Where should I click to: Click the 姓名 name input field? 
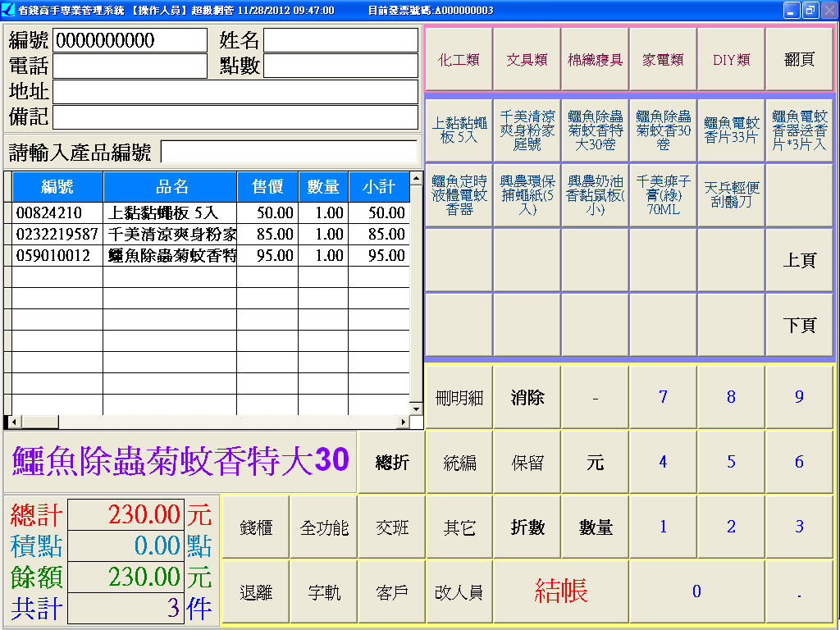tap(340, 40)
